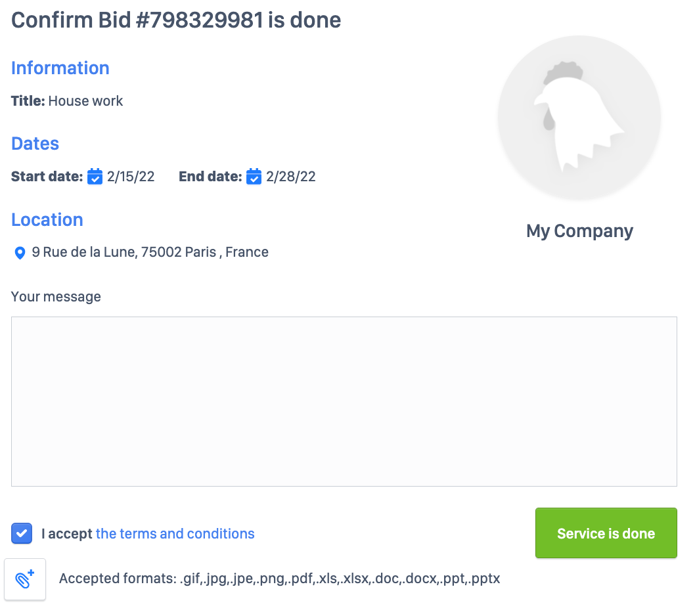This screenshot has height=616, width=695.
Task: Click the Location section heading
Action: pos(47,219)
